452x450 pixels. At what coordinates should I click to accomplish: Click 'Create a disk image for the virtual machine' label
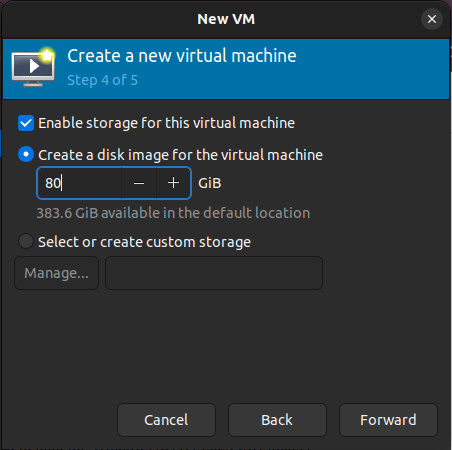[180, 155]
